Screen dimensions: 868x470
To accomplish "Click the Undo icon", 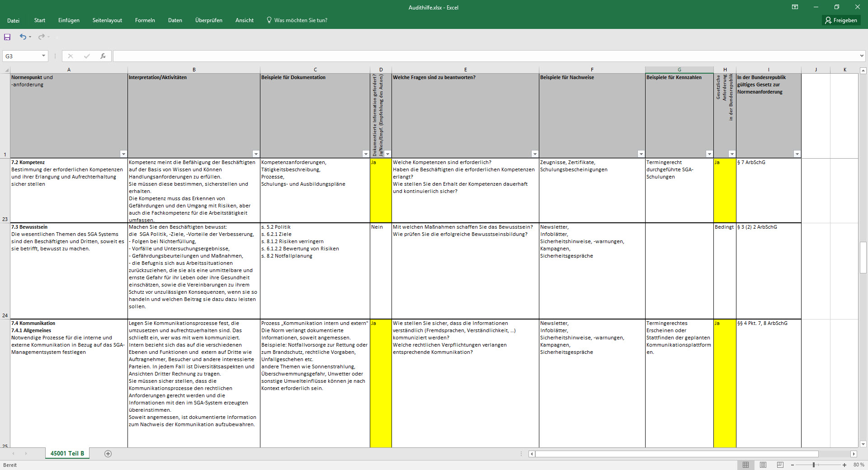I will tap(23, 38).
